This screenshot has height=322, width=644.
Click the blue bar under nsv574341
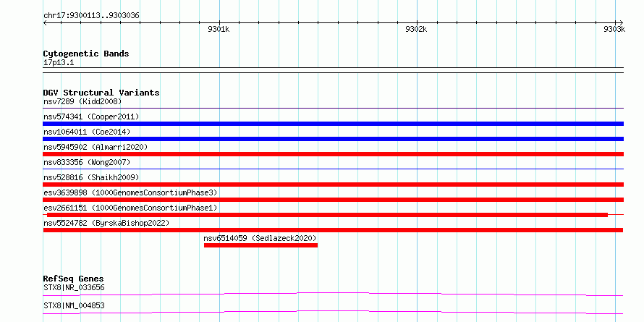(x=334, y=124)
